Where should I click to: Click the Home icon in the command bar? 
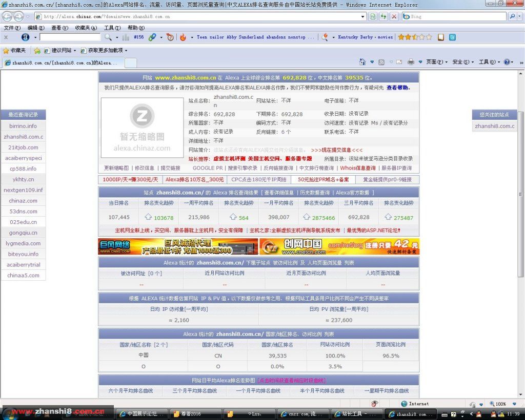click(362, 62)
